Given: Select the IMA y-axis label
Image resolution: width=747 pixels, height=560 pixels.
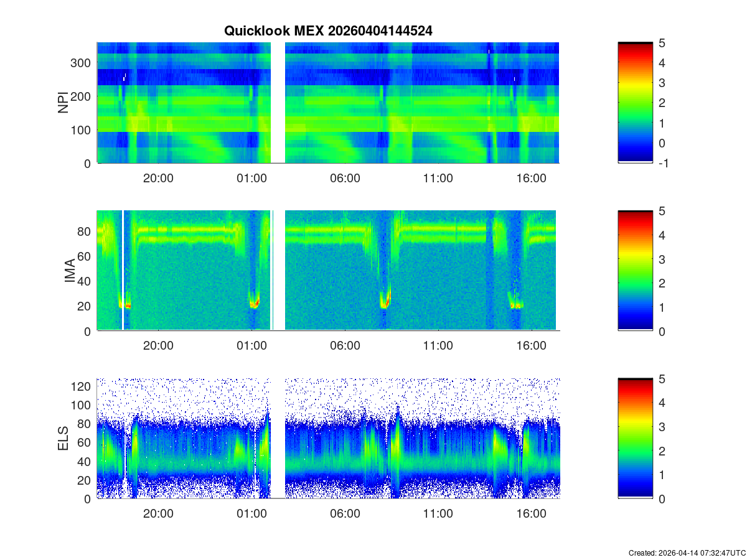Looking at the screenshot, I should point(70,271).
